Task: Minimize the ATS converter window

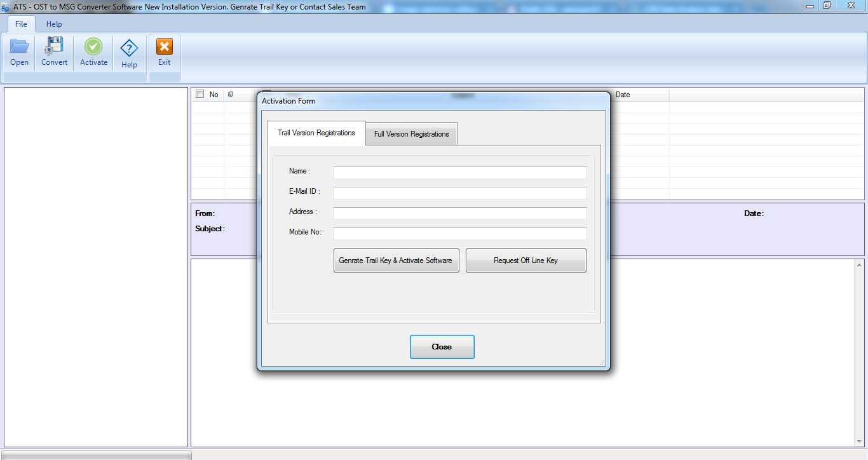Action: (809, 6)
